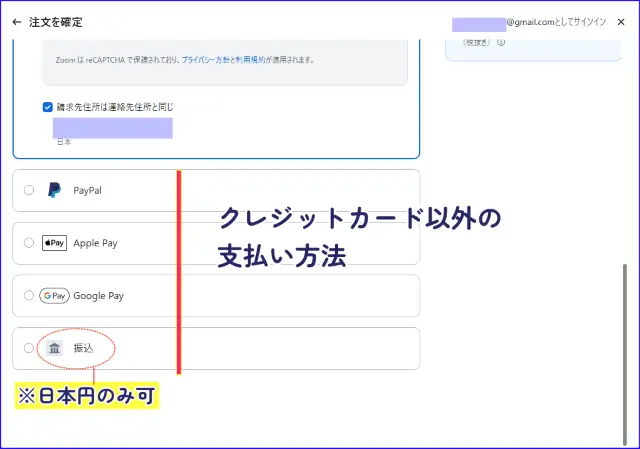
Task: Click the 振込 label text
Action: 83,348
